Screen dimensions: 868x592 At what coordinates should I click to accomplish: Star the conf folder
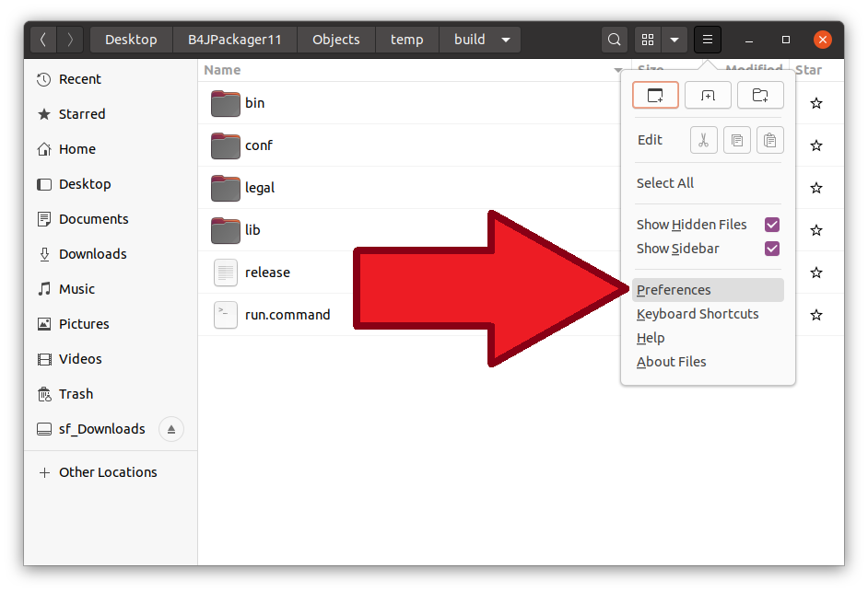tap(816, 145)
